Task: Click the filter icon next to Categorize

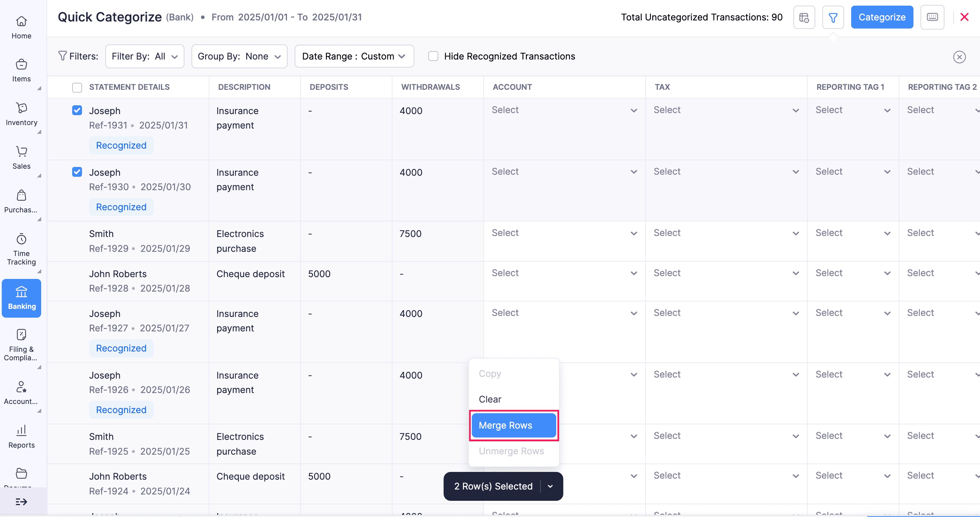Action: [x=833, y=17]
